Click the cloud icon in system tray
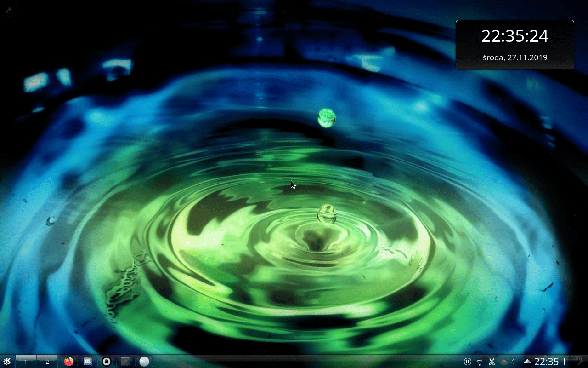The height and width of the screenshot is (368, 588). pyautogui.click(x=503, y=362)
